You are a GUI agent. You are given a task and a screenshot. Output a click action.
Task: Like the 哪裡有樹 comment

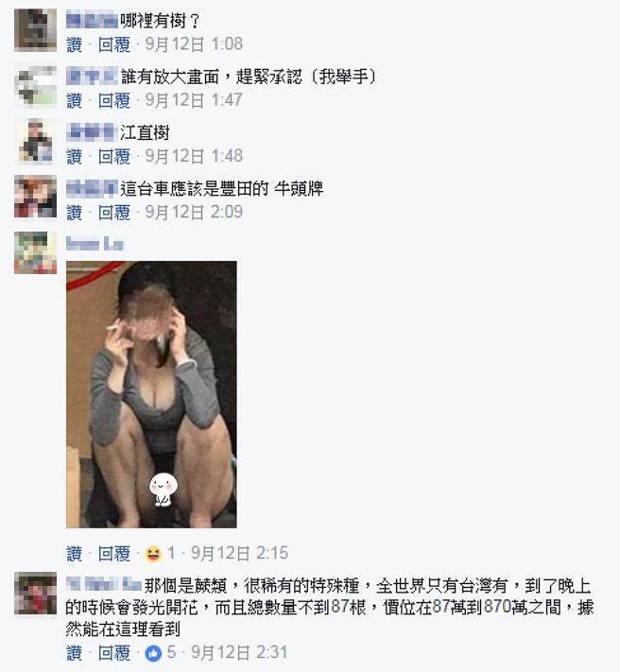coord(74,44)
